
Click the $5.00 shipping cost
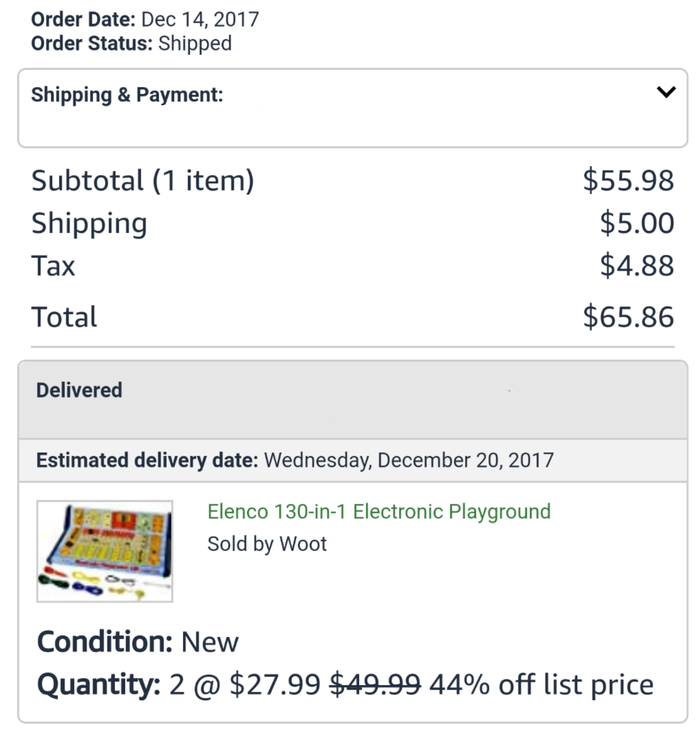[x=637, y=223]
